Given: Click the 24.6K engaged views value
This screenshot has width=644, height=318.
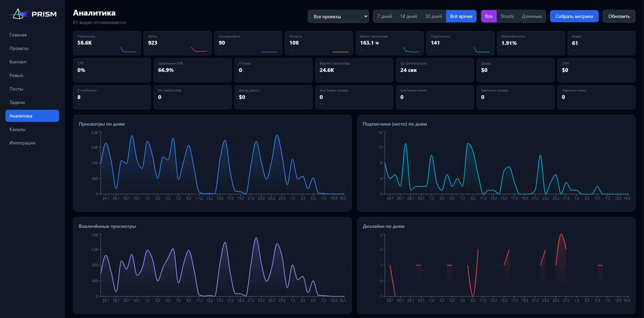Looking at the screenshot, I should pos(327,70).
